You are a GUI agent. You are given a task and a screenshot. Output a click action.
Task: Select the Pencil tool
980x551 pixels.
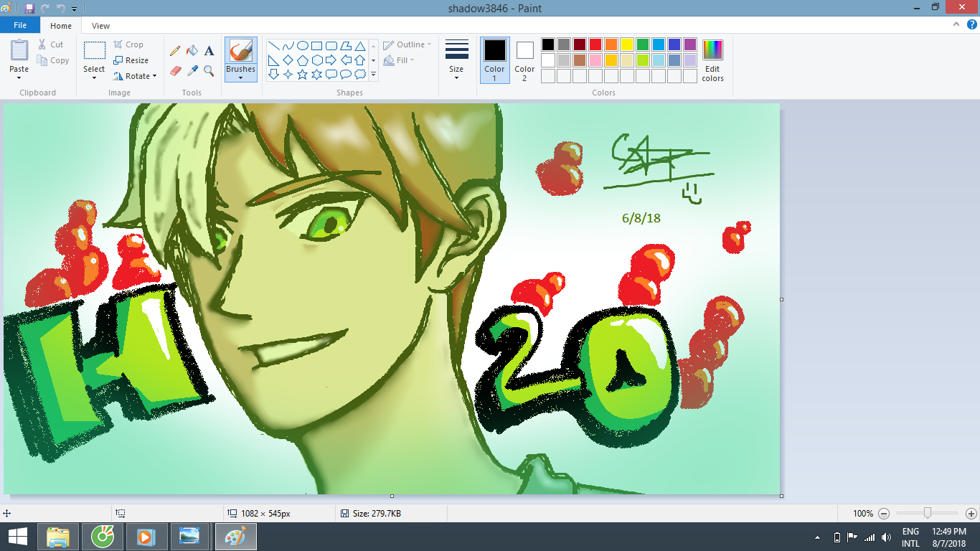coord(175,51)
